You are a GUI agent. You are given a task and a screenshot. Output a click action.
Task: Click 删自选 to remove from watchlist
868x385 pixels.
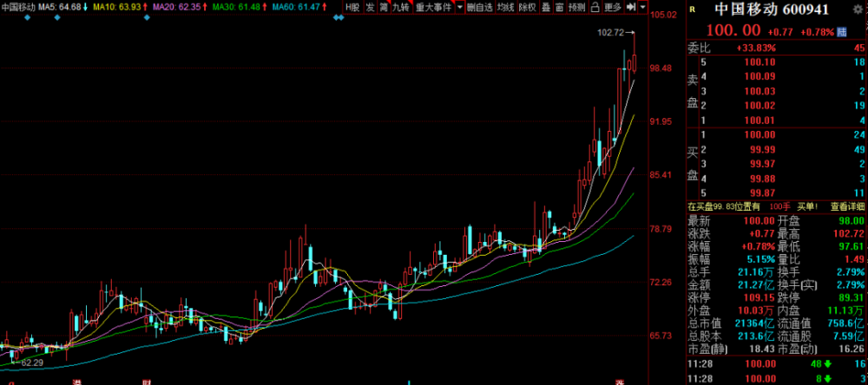pos(479,7)
